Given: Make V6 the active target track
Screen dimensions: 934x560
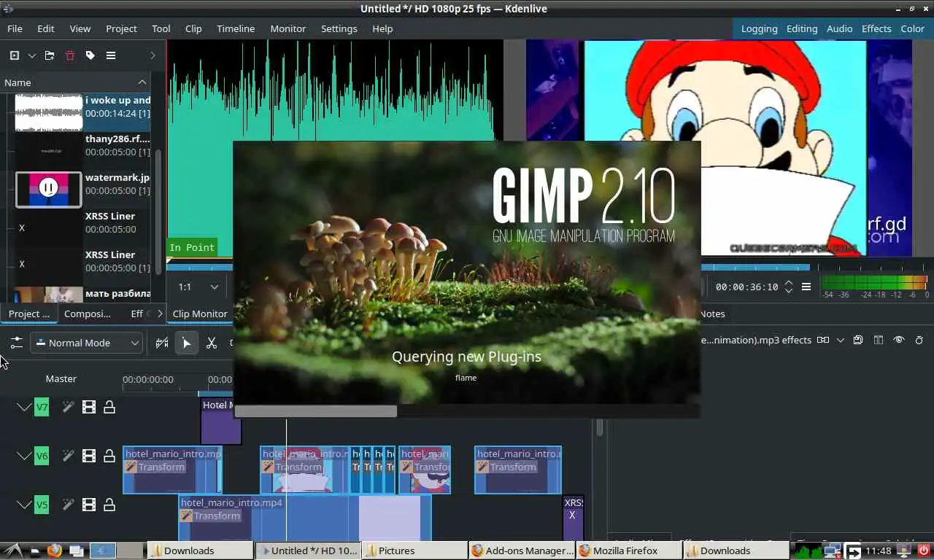Looking at the screenshot, I should 42,456.
